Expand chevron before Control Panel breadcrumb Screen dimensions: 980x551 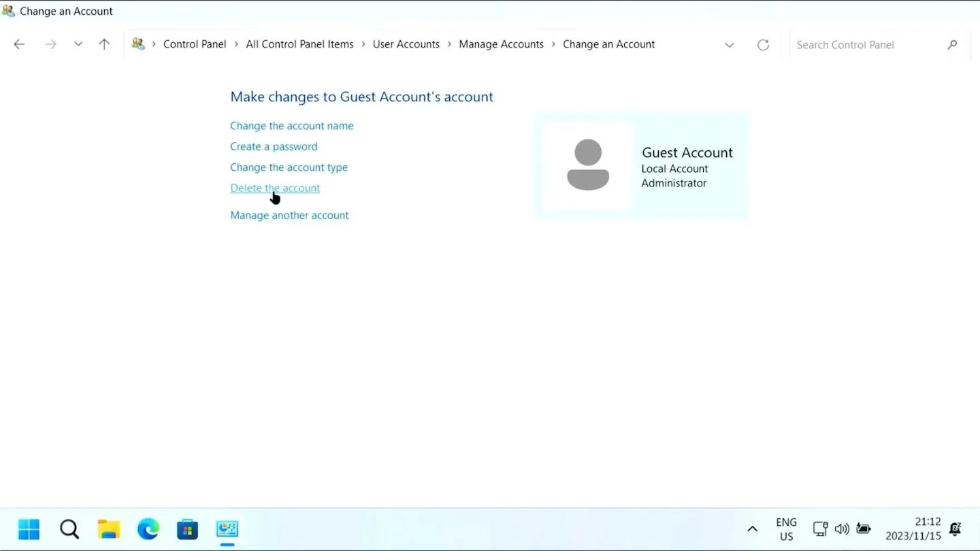pyautogui.click(x=154, y=44)
